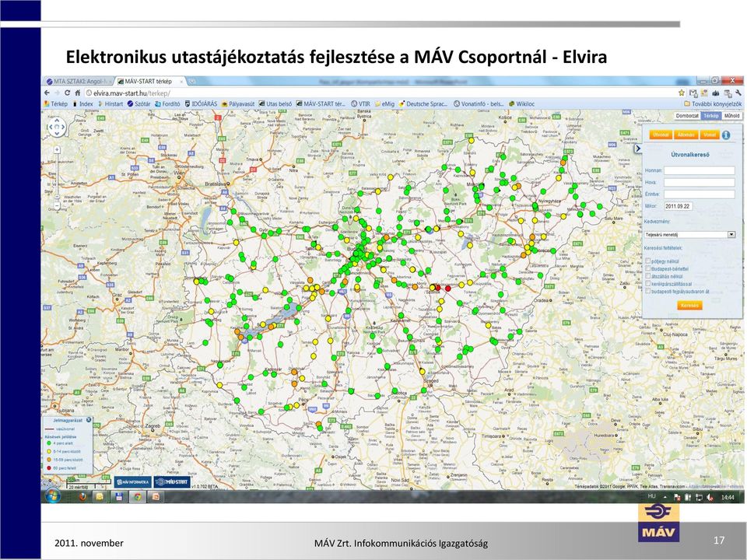Reload the page with the refresh icon
The width and height of the screenshot is (747, 560).
pyautogui.click(x=67, y=93)
